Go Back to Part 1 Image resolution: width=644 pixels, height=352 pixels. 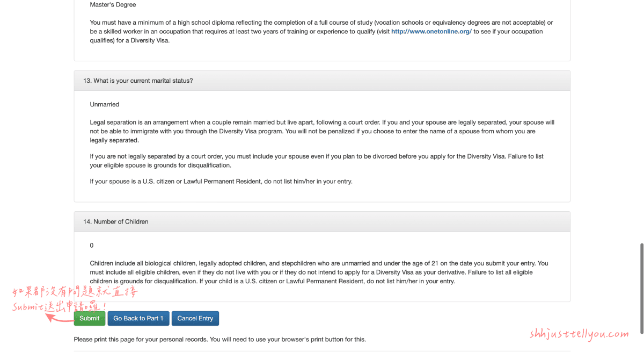click(138, 318)
